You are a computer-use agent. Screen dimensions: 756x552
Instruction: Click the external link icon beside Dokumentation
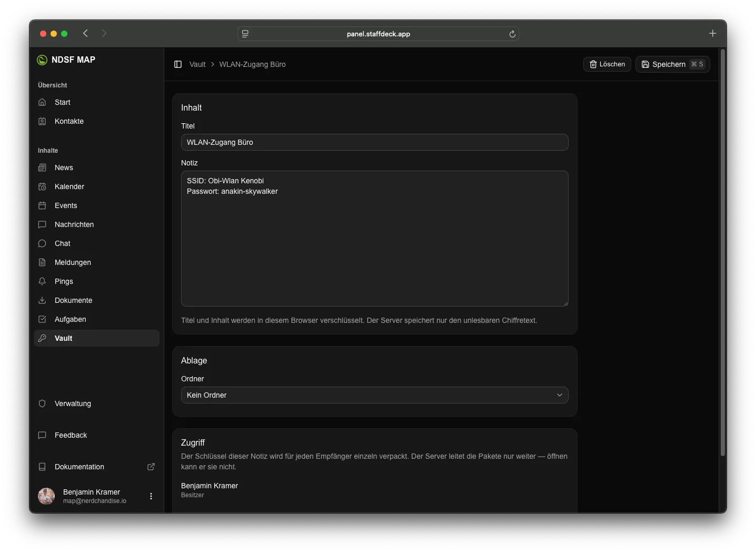[x=151, y=467]
